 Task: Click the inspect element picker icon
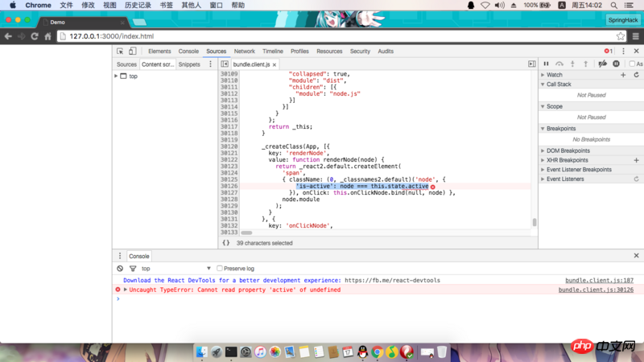(120, 51)
